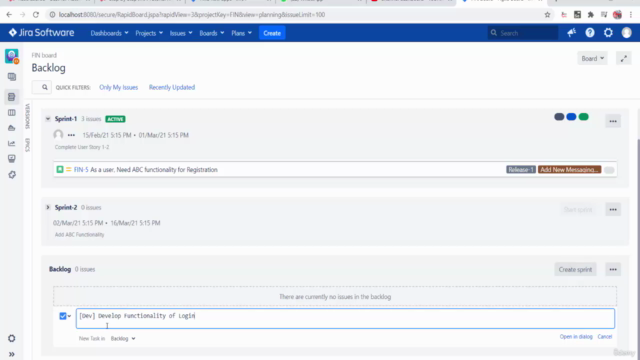Image resolution: width=640 pixels, height=360 pixels.
Task: Click the FIN-5 medium priority icon
Action: click(x=69, y=169)
